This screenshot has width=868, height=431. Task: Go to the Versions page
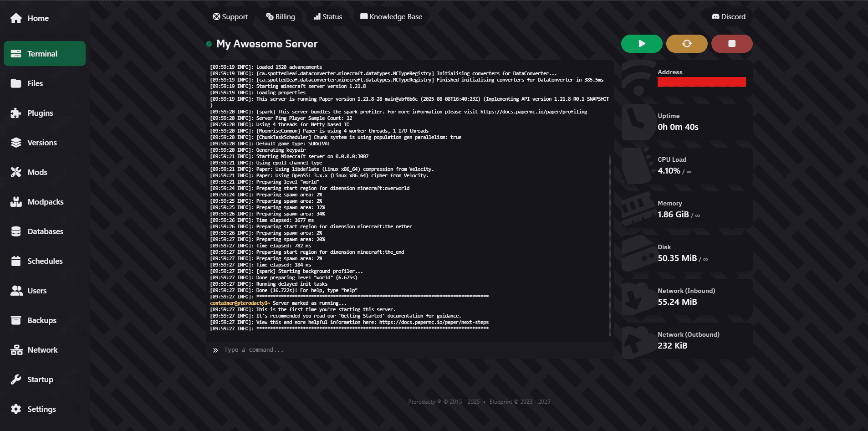(x=42, y=143)
